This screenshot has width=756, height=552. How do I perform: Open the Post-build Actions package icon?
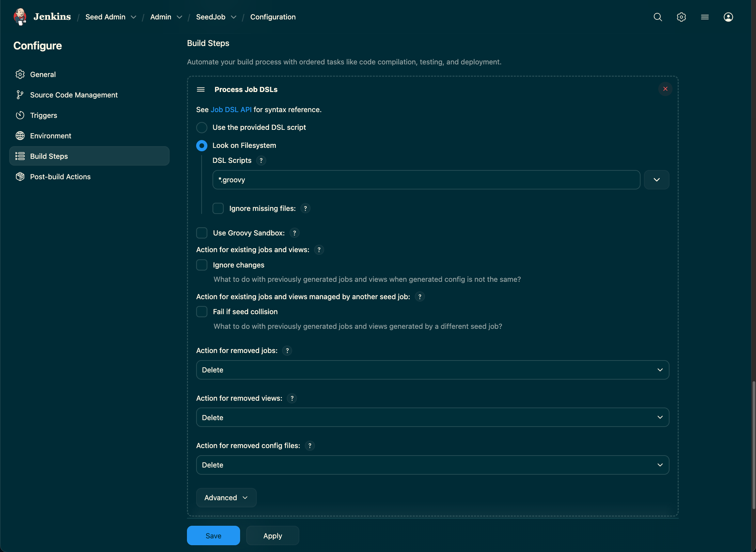[20, 177]
